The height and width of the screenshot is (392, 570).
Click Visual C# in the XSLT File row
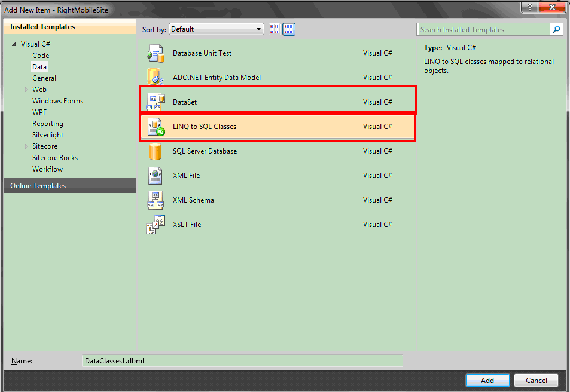click(377, 225)
